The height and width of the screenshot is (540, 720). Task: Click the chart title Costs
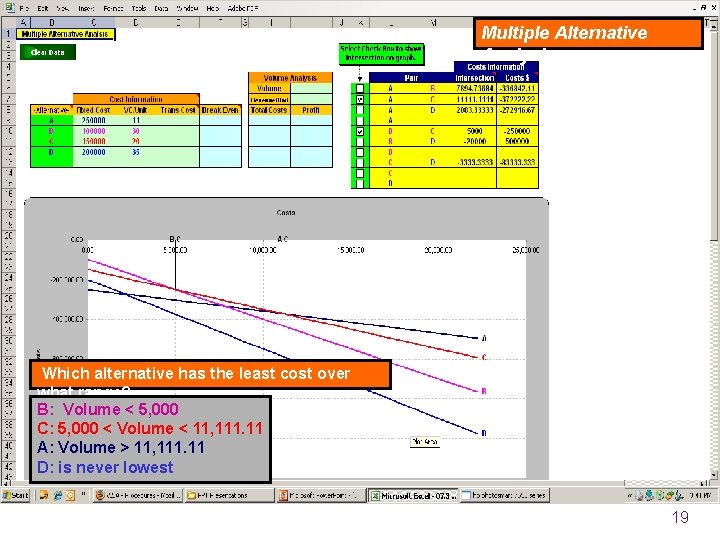point(286,213)
